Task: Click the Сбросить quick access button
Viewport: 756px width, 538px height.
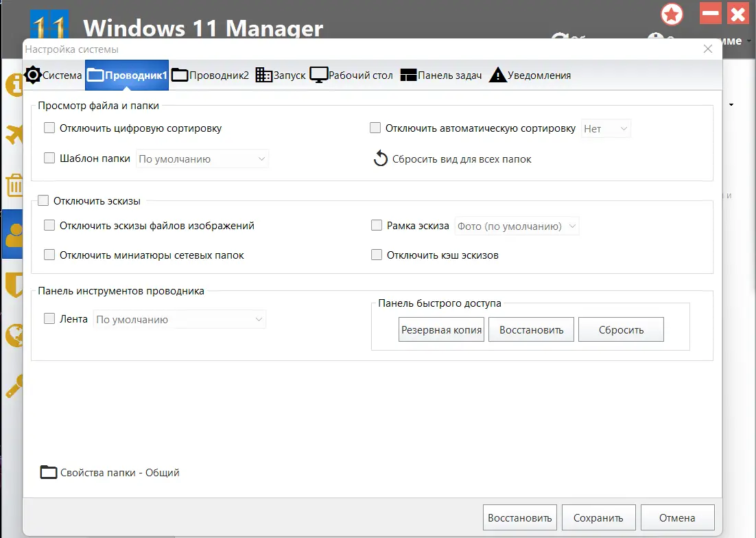Action: pyautogui.click(x=621, y=330)
